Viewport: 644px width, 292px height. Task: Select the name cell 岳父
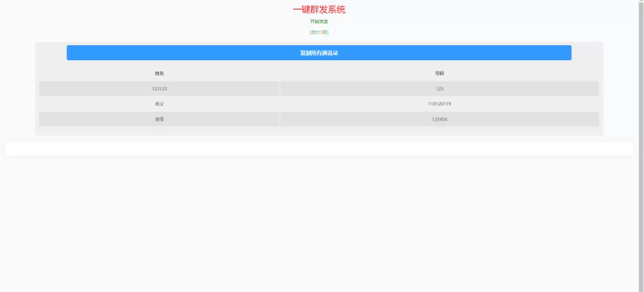point(159,104)
